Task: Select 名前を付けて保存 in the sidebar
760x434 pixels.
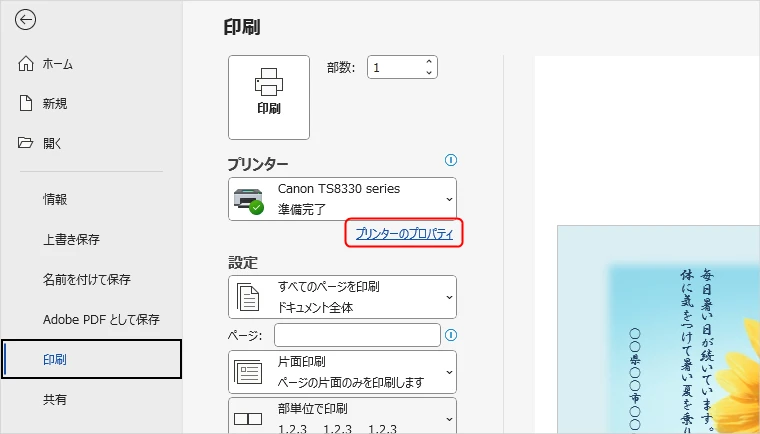Action: (x=87, y=279)
